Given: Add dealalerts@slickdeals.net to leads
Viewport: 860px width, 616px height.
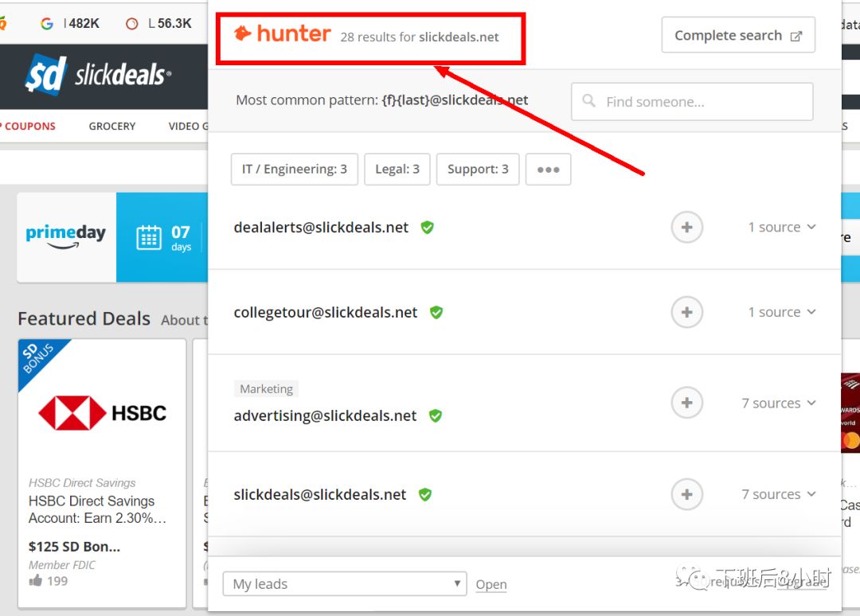Looking at the screenshot, I should pos(686,227).
